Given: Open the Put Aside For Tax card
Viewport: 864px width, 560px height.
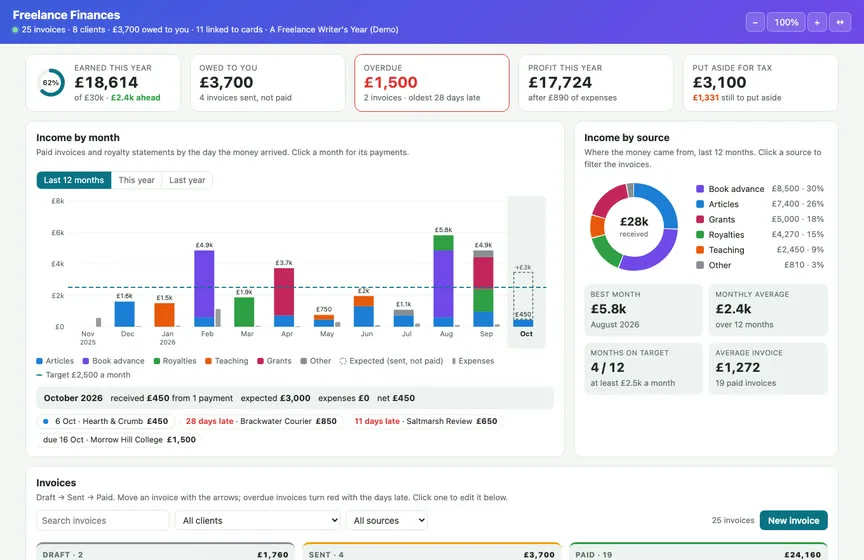Looking at the screenshot, I should pos(760,83).
